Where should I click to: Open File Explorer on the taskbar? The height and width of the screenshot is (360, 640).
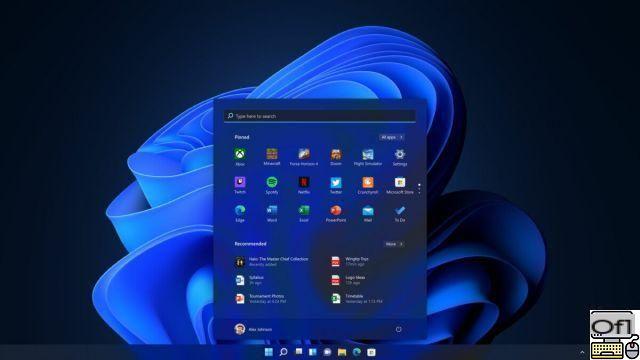click(x=342, y=352)
